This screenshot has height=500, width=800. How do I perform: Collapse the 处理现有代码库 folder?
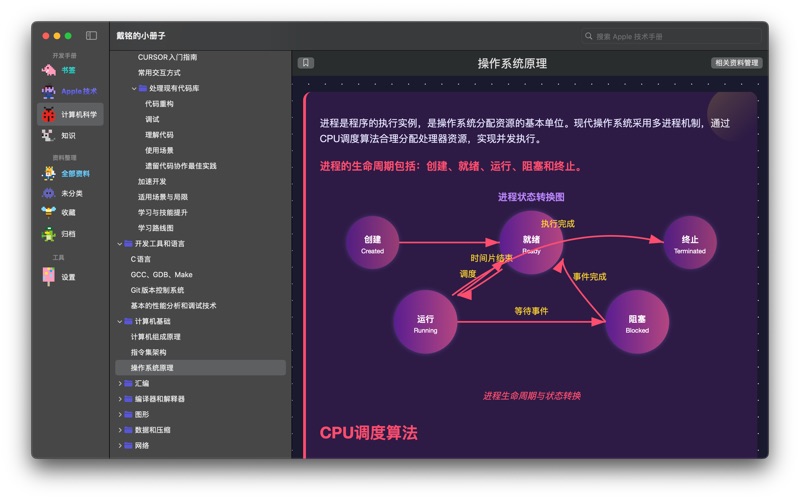click(134, 88)
